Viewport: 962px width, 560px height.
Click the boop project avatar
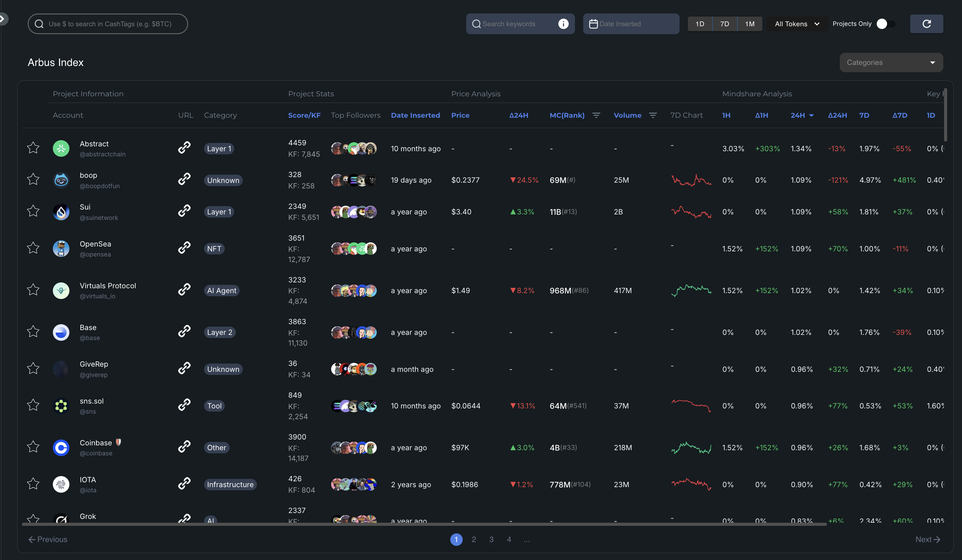click(61, 180)
